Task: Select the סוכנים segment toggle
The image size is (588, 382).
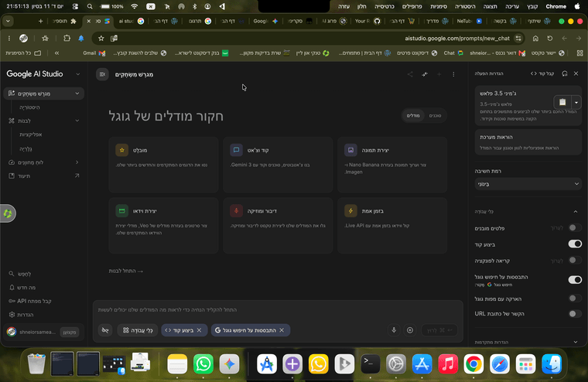Action: pyautogui.click(x=435, y=115)
